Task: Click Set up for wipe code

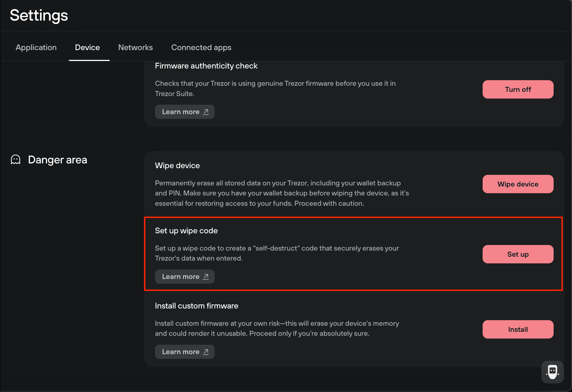Action: 518,254
